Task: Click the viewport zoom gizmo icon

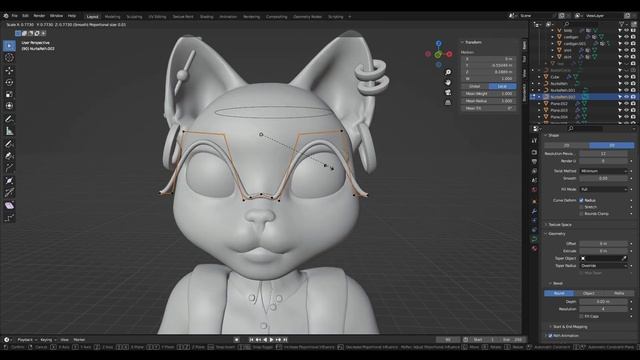Action: click(x=448, y=72)
